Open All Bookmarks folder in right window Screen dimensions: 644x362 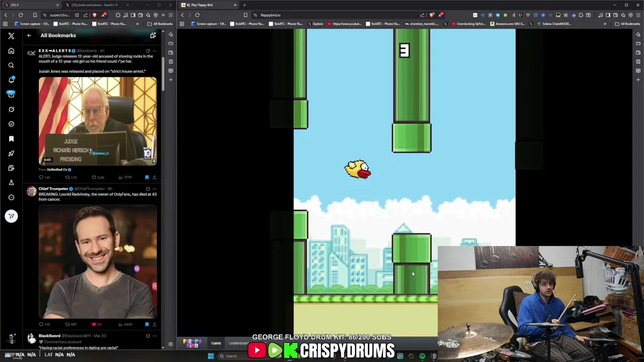627,24
